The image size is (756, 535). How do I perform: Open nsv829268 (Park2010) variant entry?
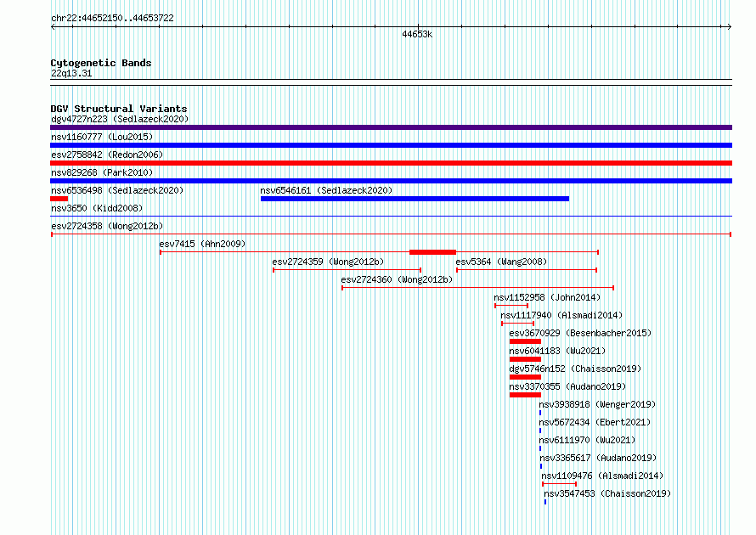[x=102, y=172]
